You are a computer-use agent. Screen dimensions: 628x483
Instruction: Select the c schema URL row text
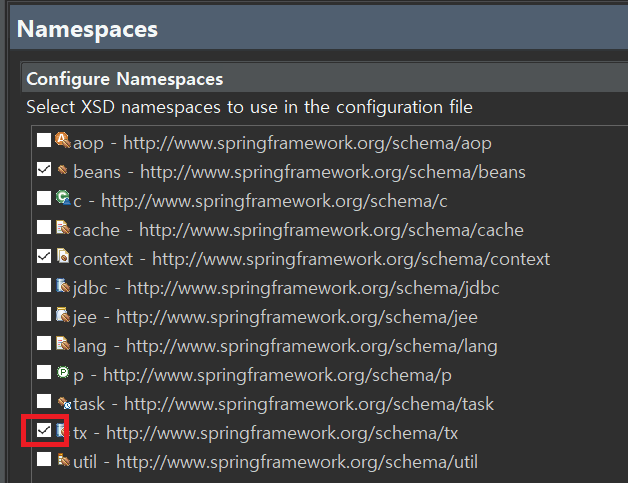click(260, 201)
